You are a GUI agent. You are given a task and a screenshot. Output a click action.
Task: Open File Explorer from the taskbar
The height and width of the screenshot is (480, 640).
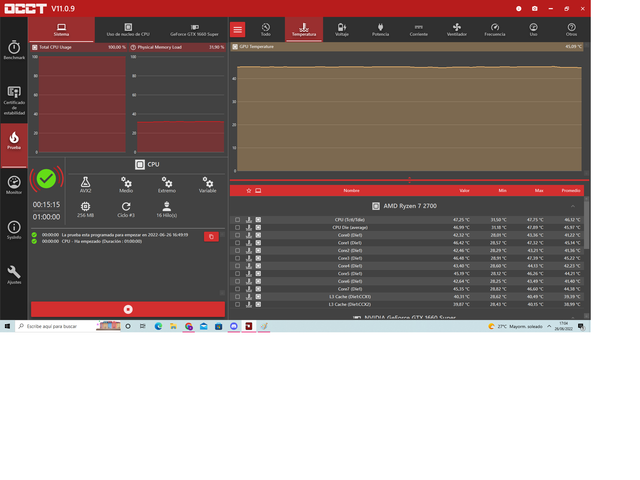(x=173, y=326)
